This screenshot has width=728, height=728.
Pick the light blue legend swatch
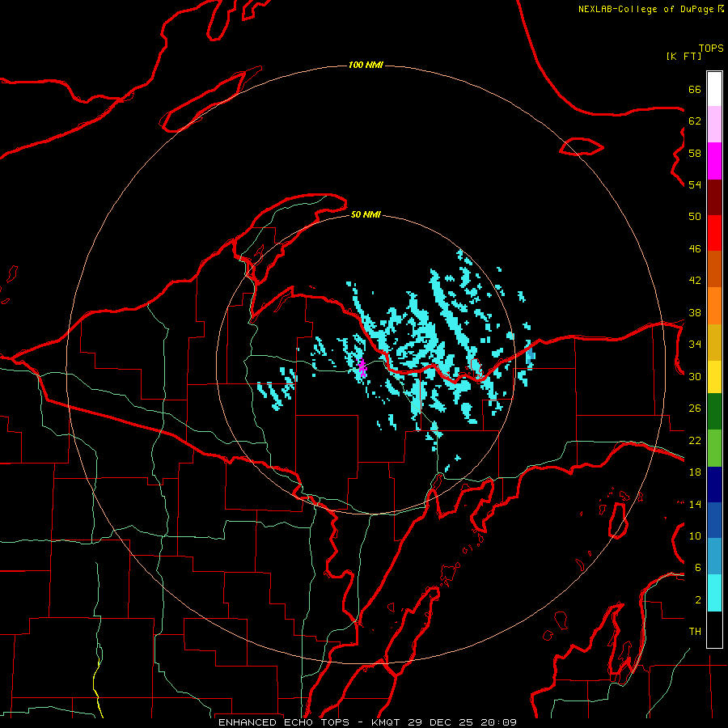714,557
